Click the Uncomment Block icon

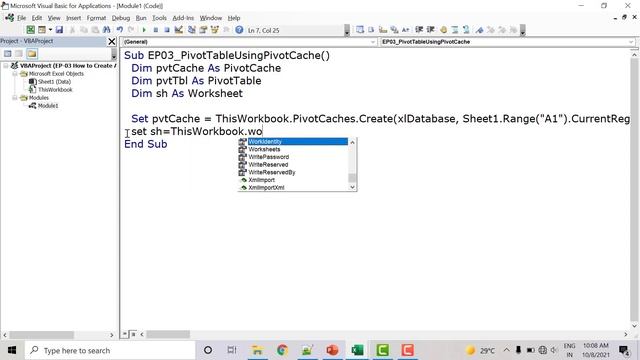pyautogui.click(x=466, y=30)
